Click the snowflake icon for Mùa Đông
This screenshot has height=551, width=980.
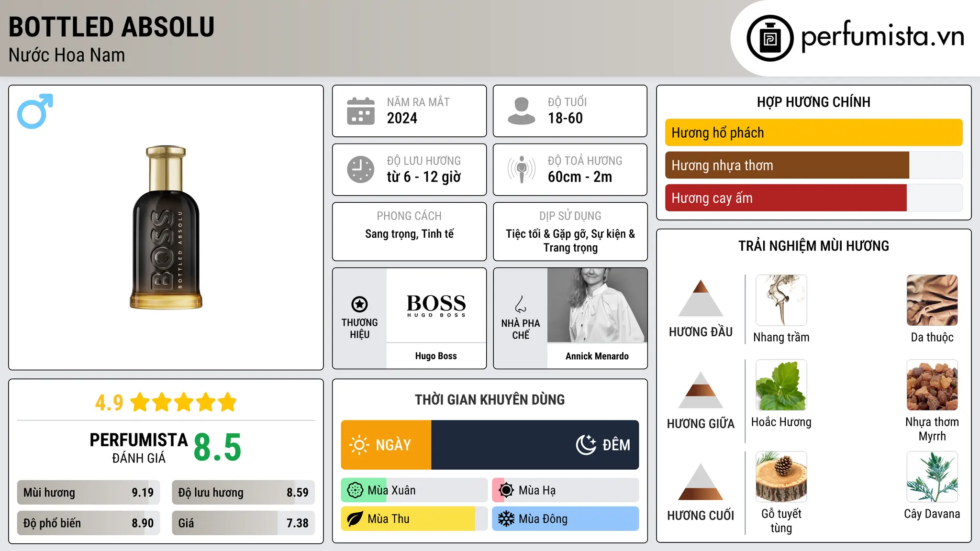pyautogui.click(x=506, y=519)
